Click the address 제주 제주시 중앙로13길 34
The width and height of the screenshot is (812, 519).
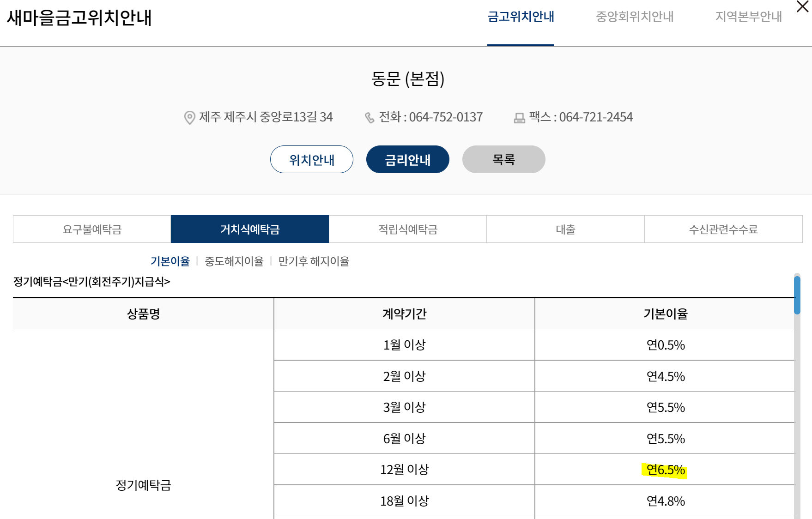[x=266, y=117]
